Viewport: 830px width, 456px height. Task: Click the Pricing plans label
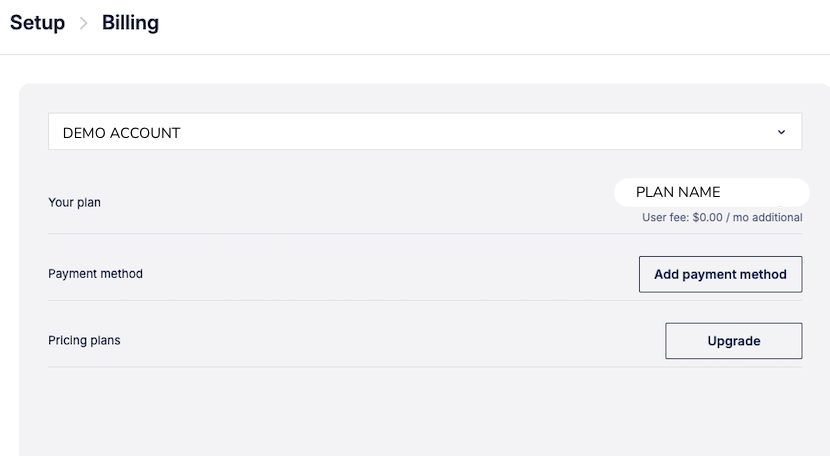tap(84, 340)
